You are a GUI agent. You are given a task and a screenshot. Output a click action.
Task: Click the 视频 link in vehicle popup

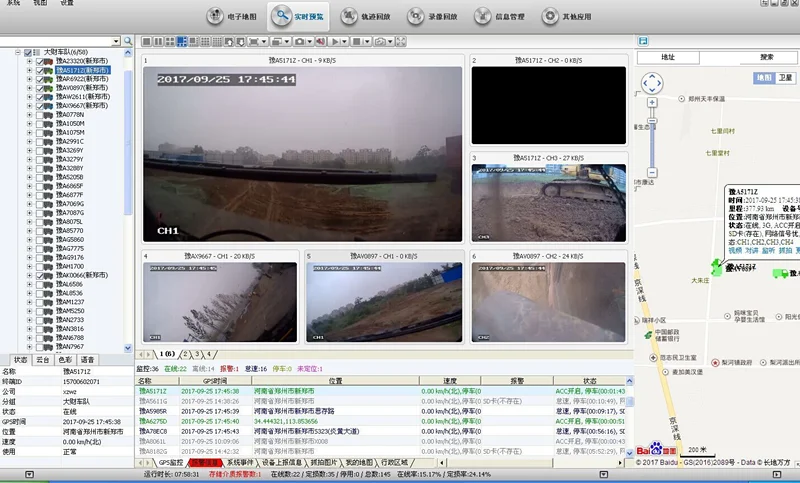click(735, 250)
